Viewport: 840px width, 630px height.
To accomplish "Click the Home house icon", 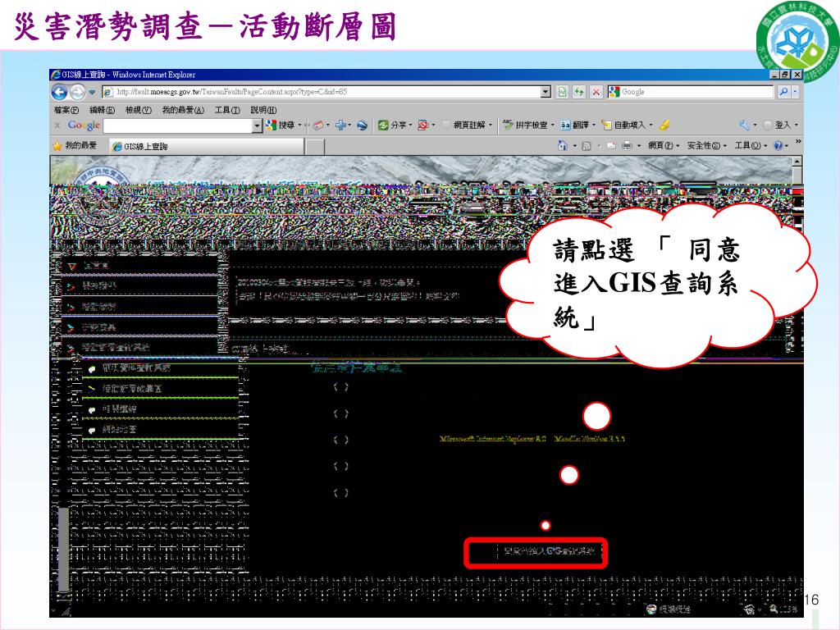I will click(562, 146).
